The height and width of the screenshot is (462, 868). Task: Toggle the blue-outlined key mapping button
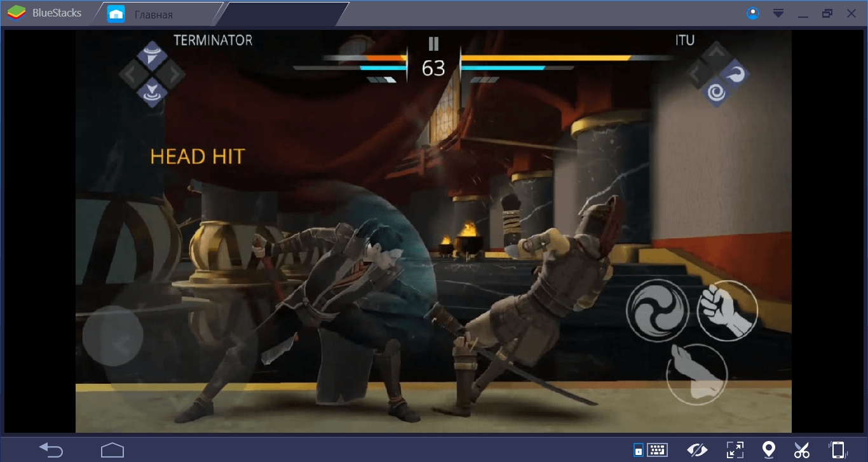point(639,450)
